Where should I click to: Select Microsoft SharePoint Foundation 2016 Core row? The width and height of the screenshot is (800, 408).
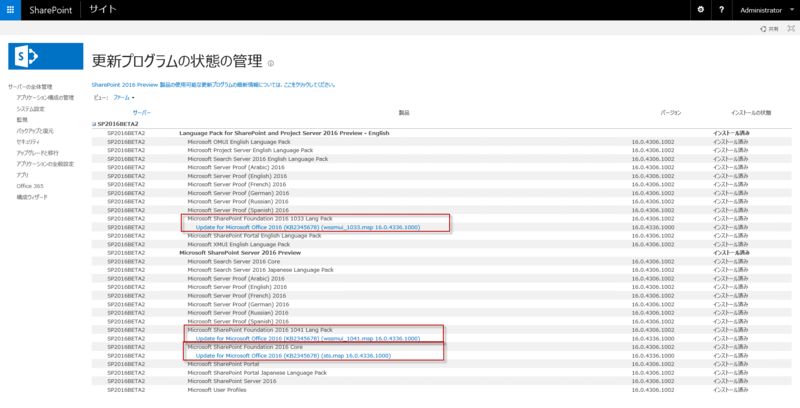pos(442,347)
